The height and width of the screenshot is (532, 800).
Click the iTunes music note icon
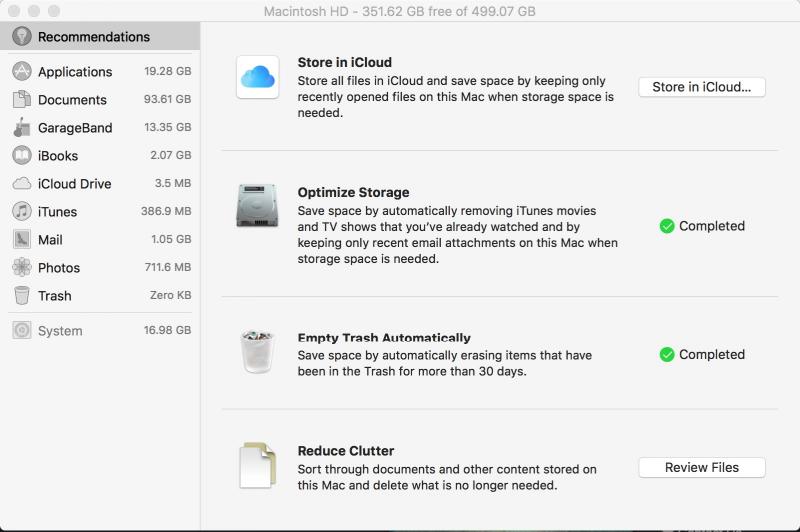[x=21, y=211]
